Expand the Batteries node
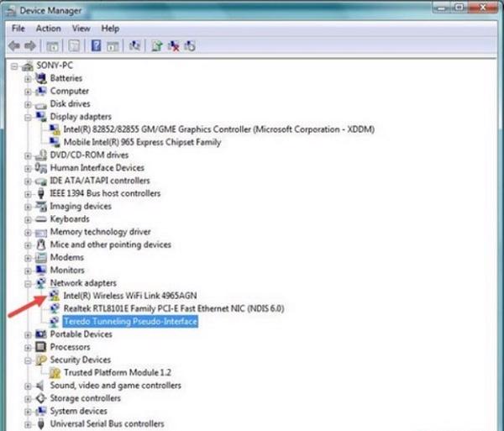Screen dimensions: 504x431 tap(28, 79)
